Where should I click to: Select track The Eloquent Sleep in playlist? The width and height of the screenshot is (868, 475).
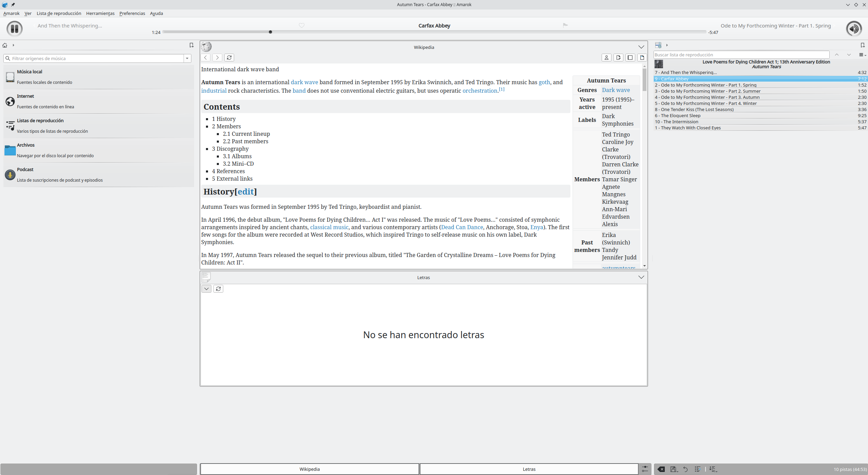pyautogui.click(x=760, y=115)
